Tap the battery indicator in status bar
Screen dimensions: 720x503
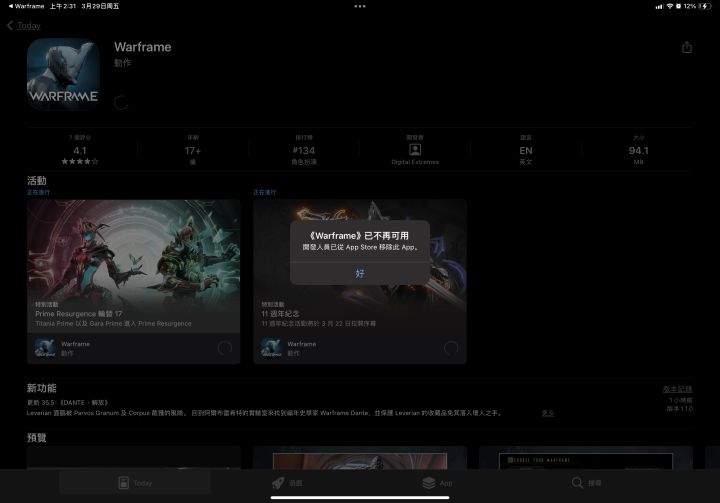704,6
